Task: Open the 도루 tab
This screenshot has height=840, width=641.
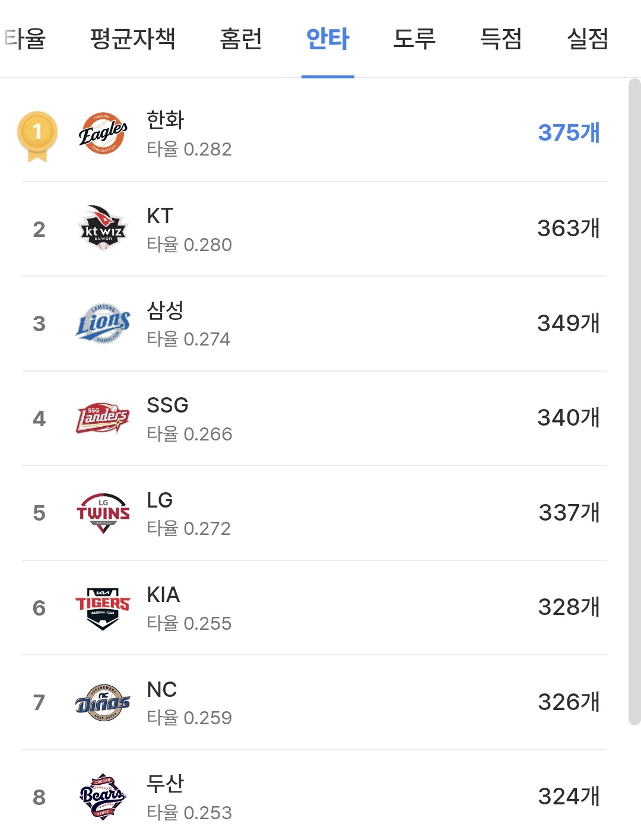Action: (414, 39)
